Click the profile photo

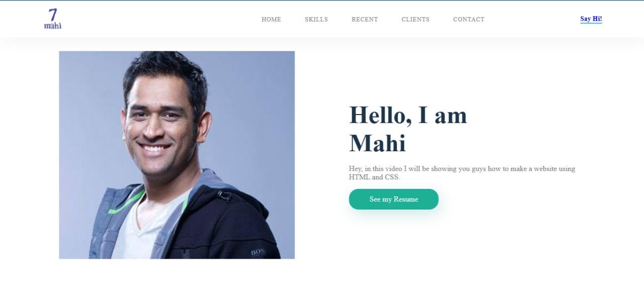(x=177, y=155)
